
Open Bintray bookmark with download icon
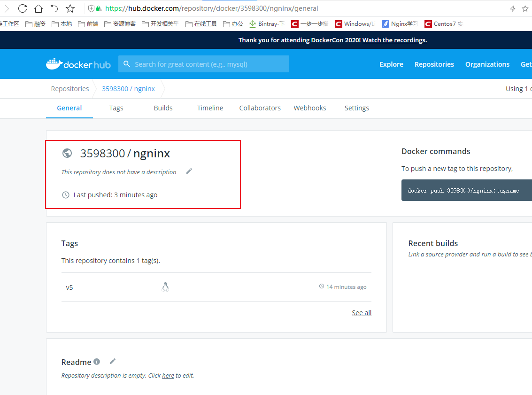pos(267,24)
